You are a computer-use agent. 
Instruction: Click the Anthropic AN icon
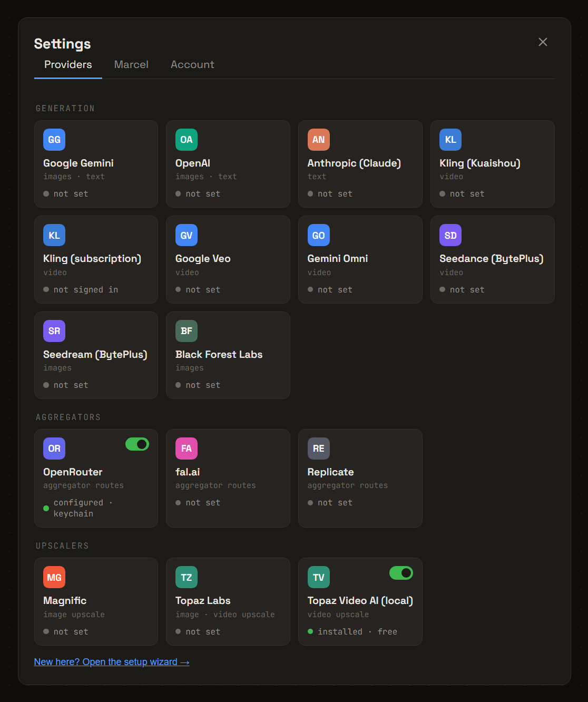(x=319, y=140)
